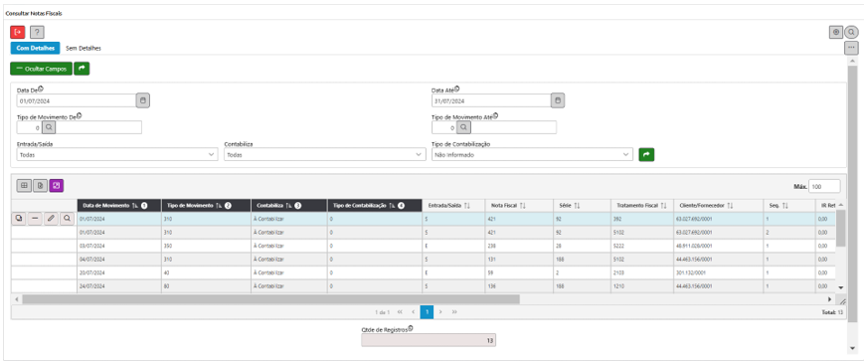Click table resize grip icon
The width and height of the screenshot is (868, 364).
click(x=842, y=301)
